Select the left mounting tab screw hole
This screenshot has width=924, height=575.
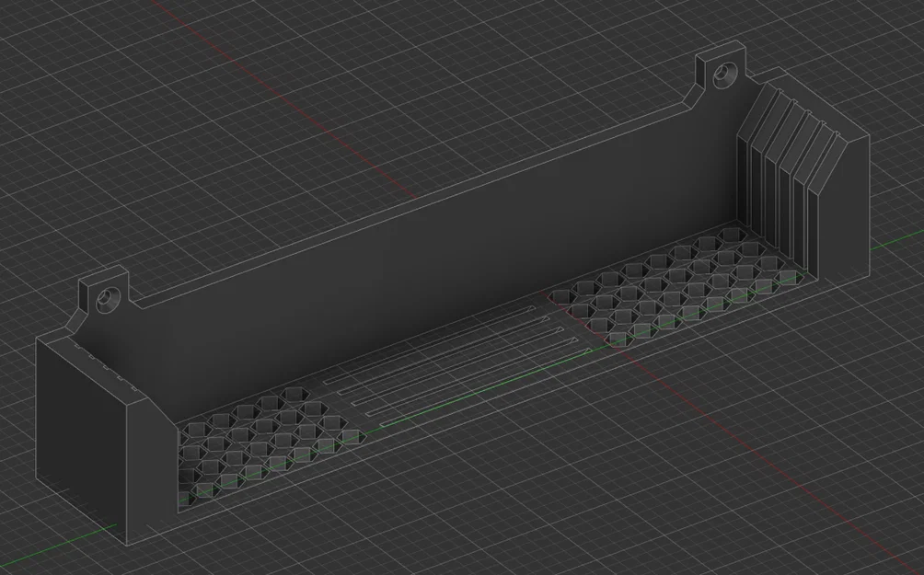tap(110, 299)
